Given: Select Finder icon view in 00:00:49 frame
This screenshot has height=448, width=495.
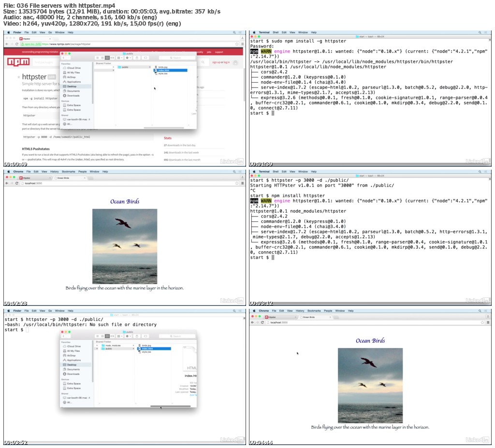Looking at the screenshot, I should click(x=98, y=58).
